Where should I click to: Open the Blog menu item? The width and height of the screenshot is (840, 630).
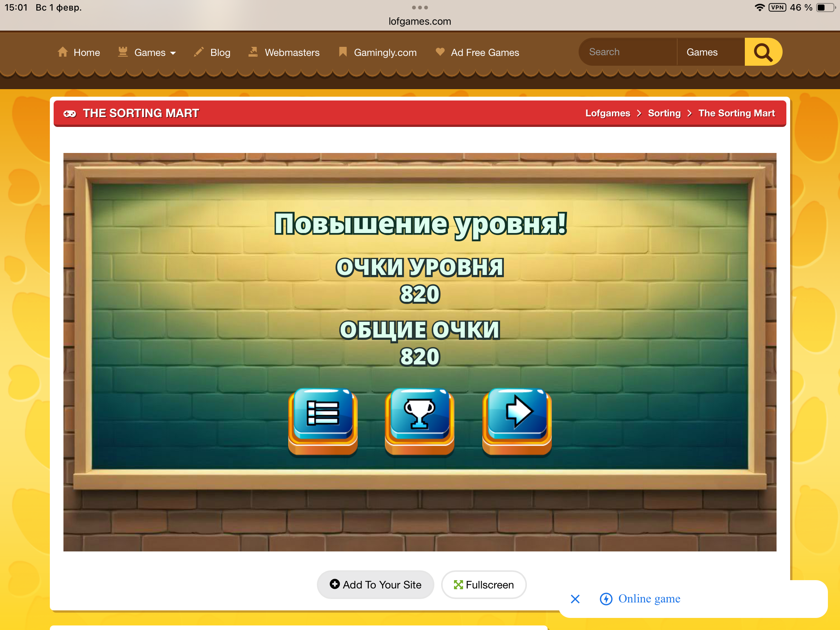220,52
